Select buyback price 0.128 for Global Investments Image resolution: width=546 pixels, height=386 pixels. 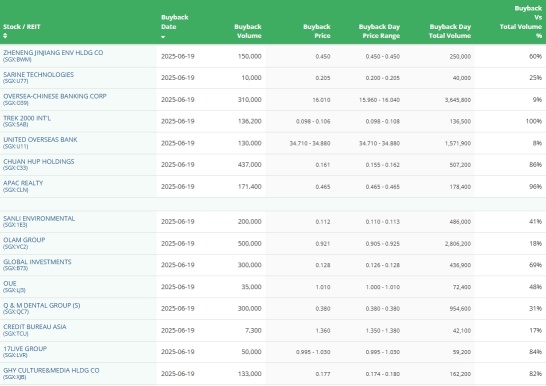pyautogui.click(x=323, y=265)
